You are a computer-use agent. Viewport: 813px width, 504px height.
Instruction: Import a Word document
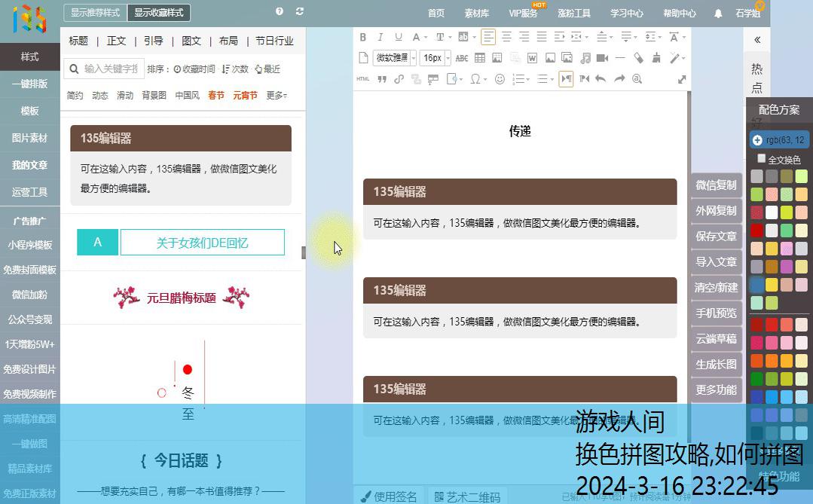click(x=532, y=58)
